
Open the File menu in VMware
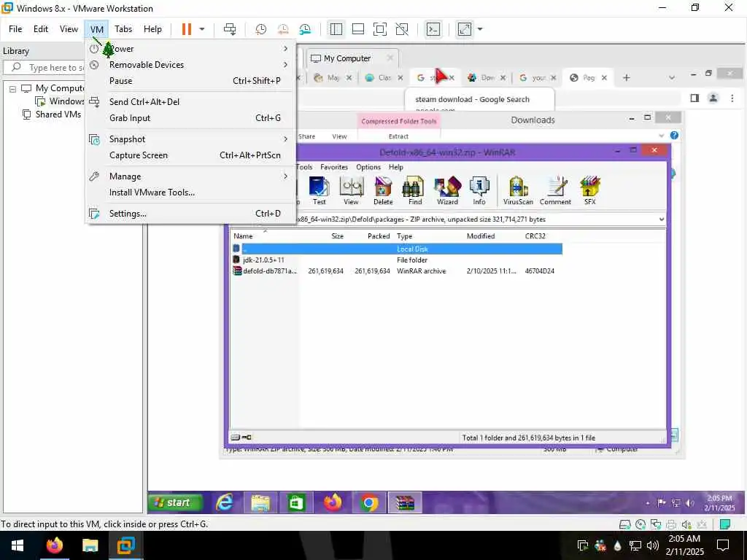pos(15,29)
